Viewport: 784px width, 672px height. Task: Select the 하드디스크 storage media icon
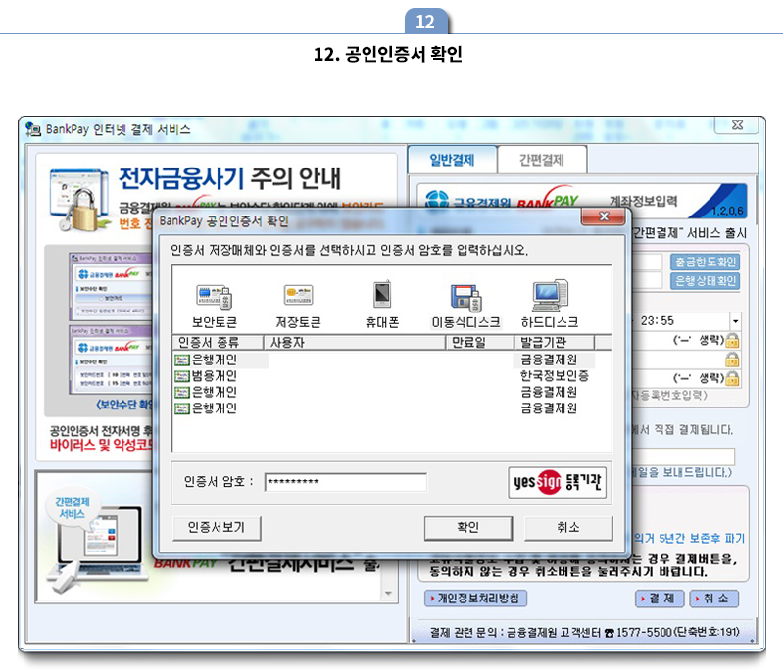pyautogui.click(x=550, y=305)
